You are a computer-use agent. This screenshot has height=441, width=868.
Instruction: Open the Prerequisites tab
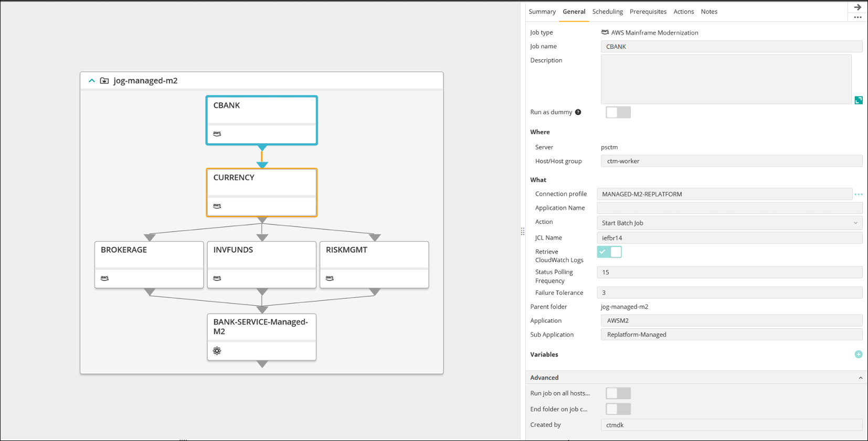[x=648, y=12]
